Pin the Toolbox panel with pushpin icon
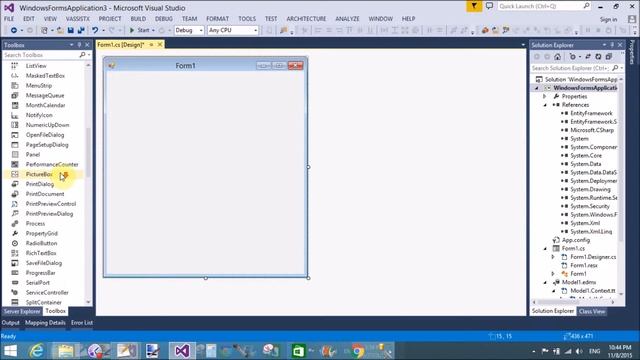The width and height of the screenshot is (640, 360). [x=79, y=45]
